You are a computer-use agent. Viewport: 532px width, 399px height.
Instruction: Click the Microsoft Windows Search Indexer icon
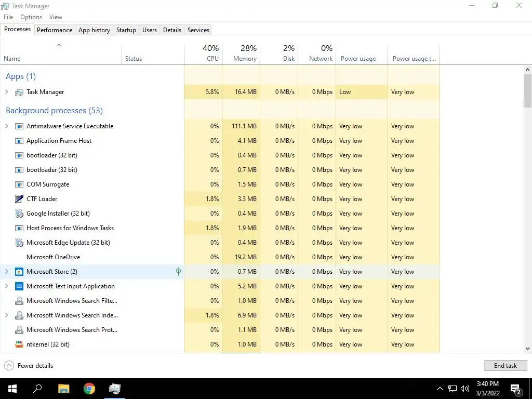tap(19, 315)
